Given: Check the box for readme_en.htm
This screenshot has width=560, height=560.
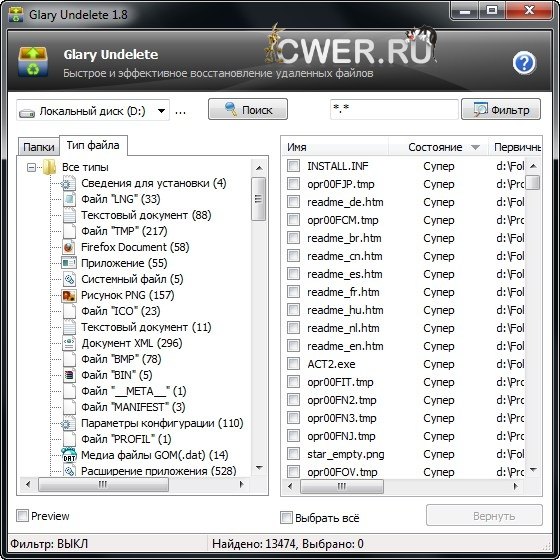Looking at the screenshot, I should click(x=294, y=346).
